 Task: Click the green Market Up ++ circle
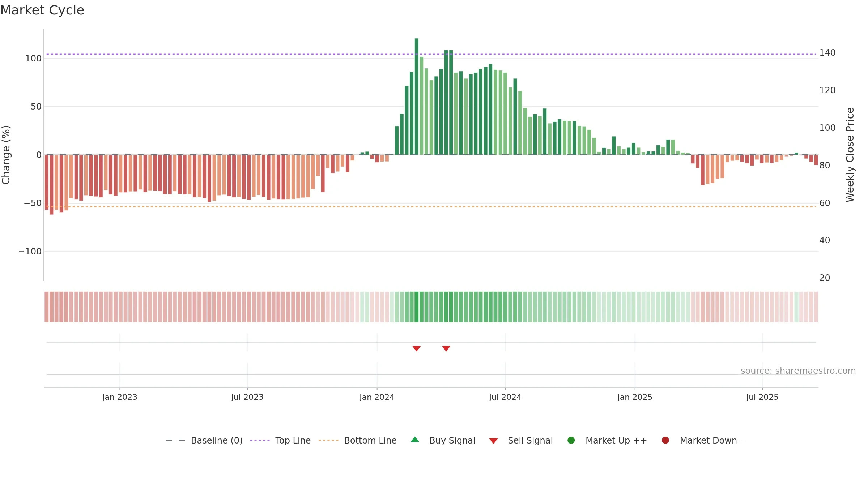click(x=571, y=440)
